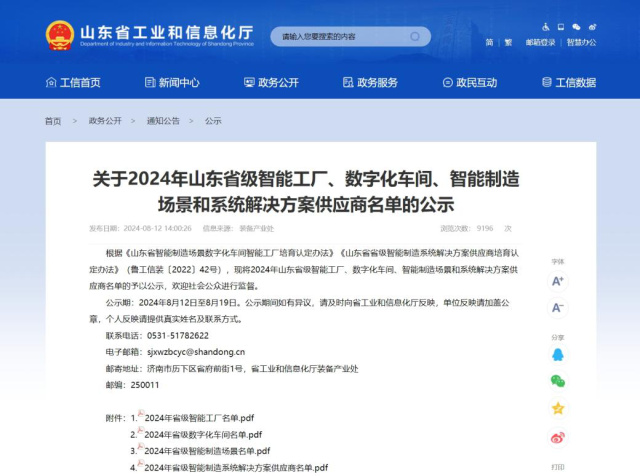
Task: Open 工信首页 nav menu
Action: tap(73, 83)
